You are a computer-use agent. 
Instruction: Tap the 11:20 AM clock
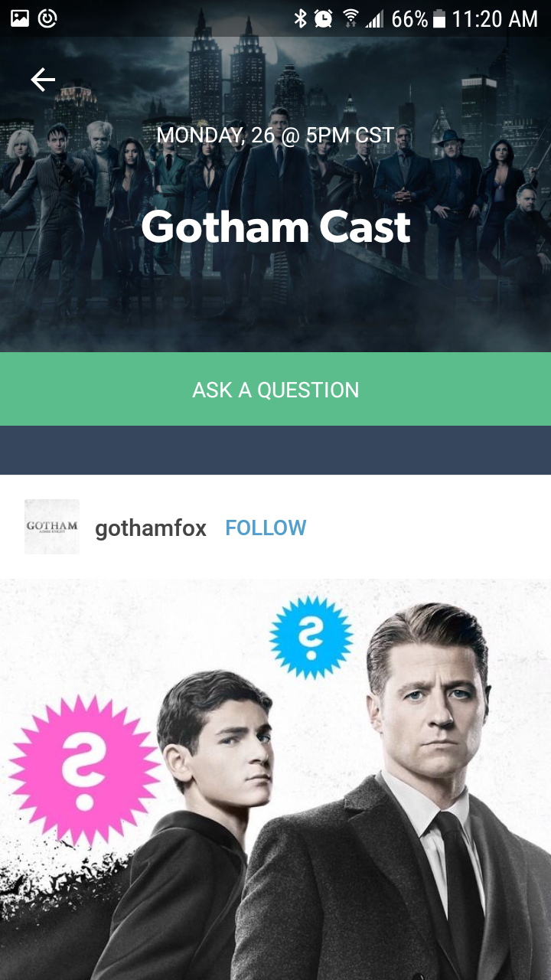(x=495, y=18)
